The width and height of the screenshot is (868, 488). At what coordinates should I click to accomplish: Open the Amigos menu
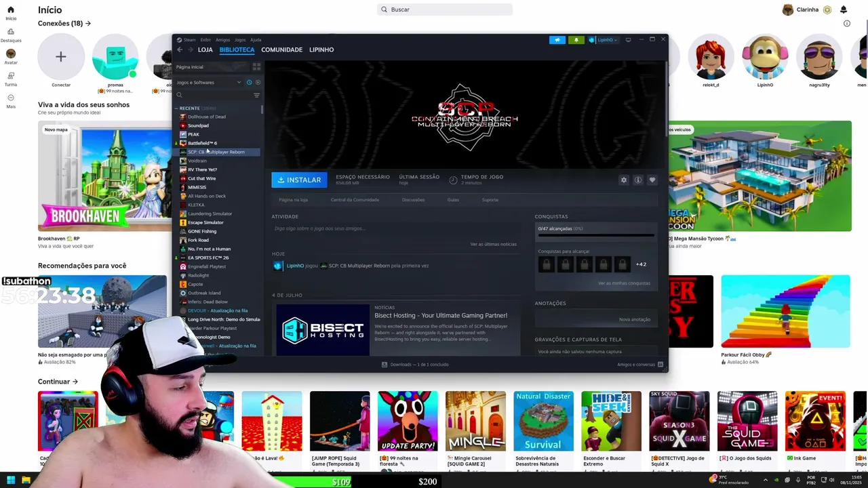[222, 40]
